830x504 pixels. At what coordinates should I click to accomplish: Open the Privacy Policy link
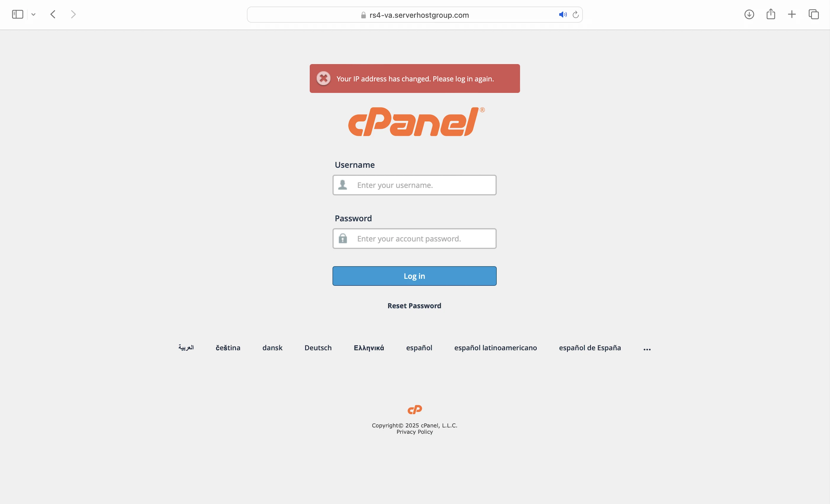tap(415, 432)
